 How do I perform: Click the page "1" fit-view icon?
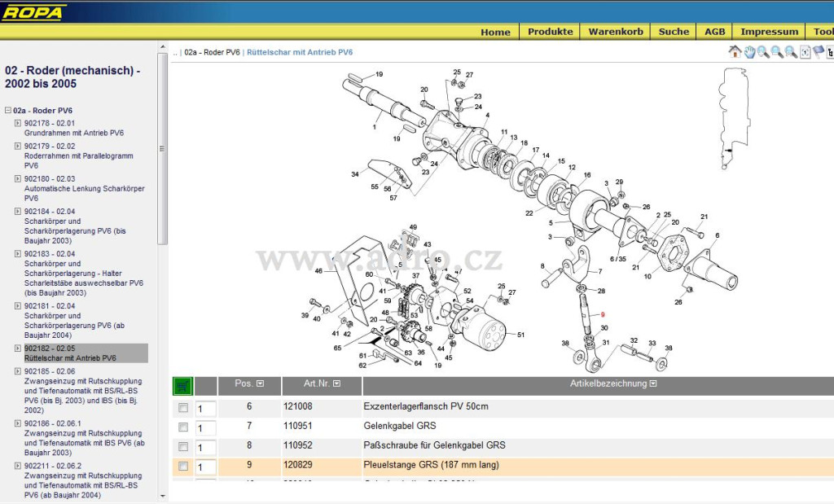point(805,52)
